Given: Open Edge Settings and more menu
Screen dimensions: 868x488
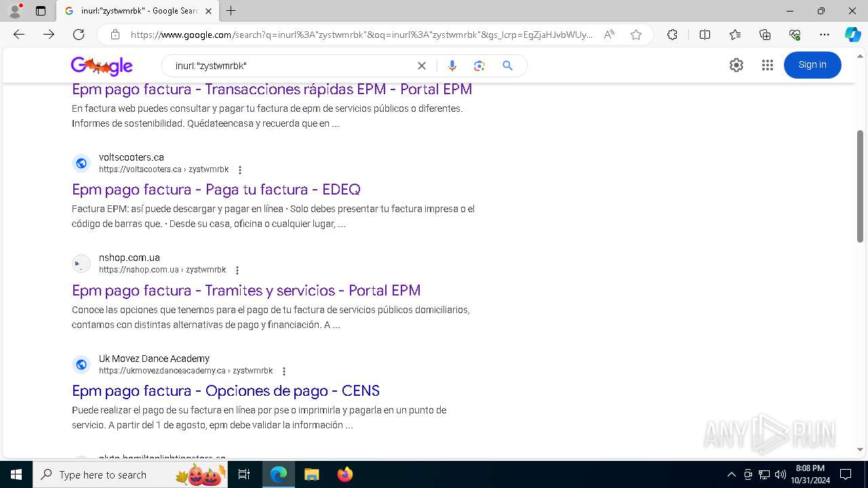Looking at the screenshot, I should click(x=825, y=35).
